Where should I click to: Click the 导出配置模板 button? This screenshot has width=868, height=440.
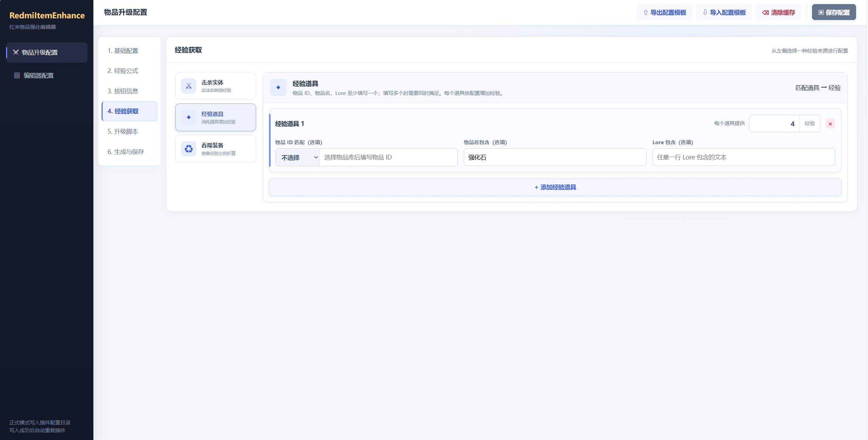click(x=664, y=12)
